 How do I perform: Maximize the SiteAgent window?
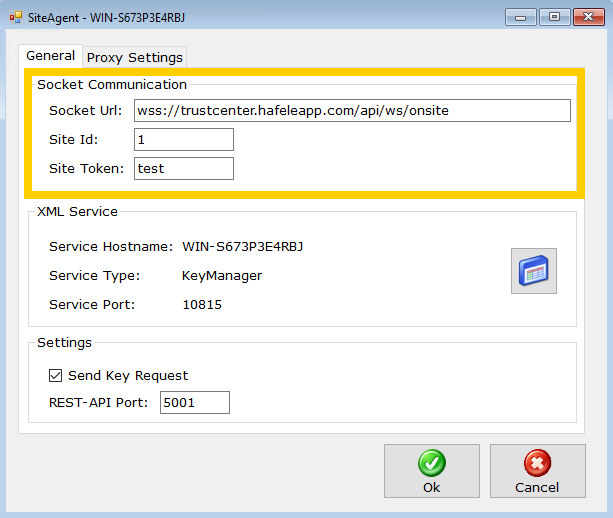coord(552,16)
